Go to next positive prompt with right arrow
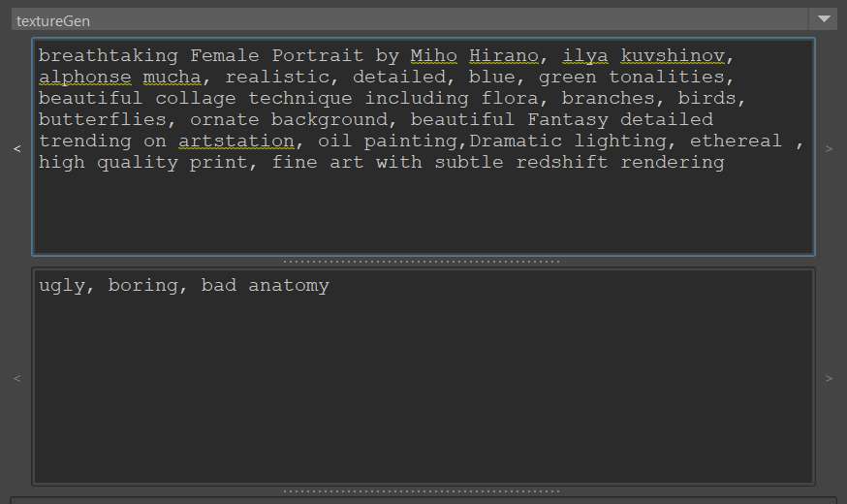This screenshot has height=504, width=847. (829, 148)
